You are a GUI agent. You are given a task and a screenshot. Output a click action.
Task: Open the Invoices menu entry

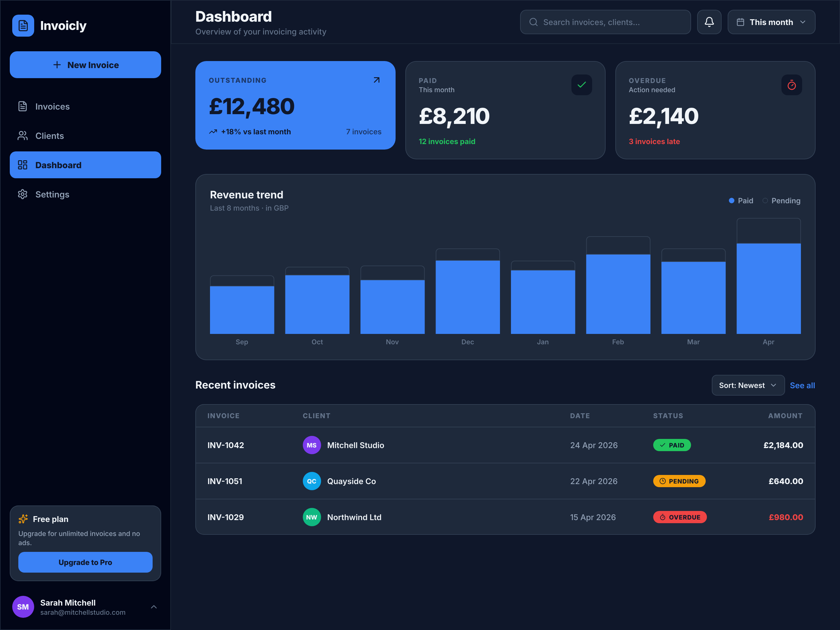[52, 106]
